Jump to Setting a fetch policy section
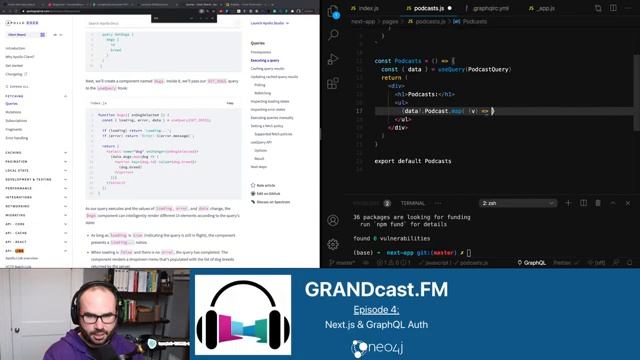 [x=267, y=126]
